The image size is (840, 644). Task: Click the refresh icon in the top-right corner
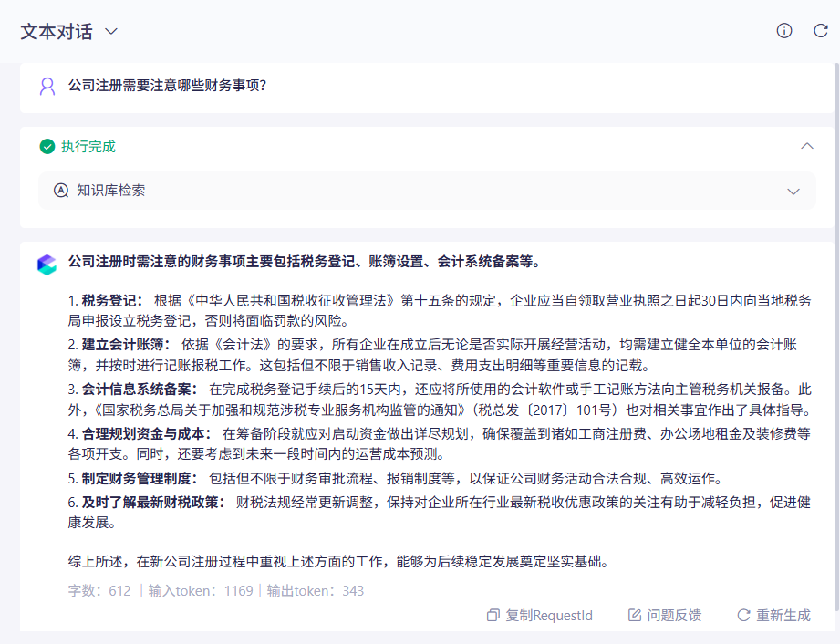click(x=818, y=30)
